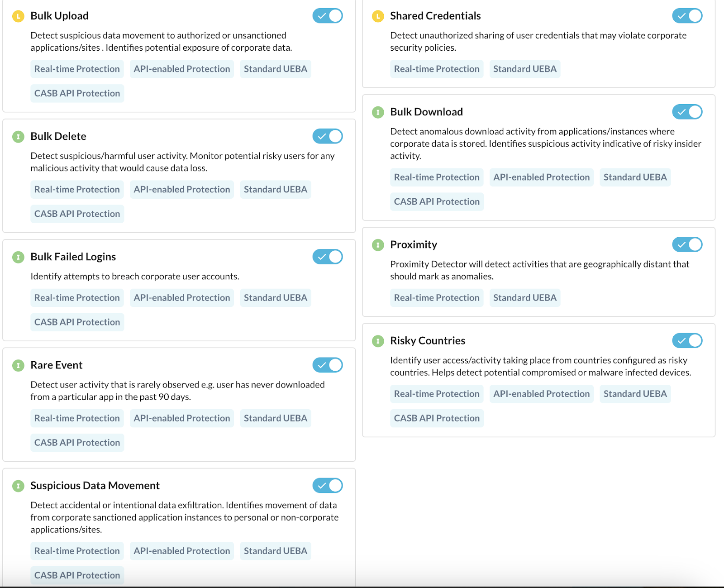This screenshot has height=588, width=724.
Task: Click the green icon next to Bulk Failed Logins
Action: 18,257
